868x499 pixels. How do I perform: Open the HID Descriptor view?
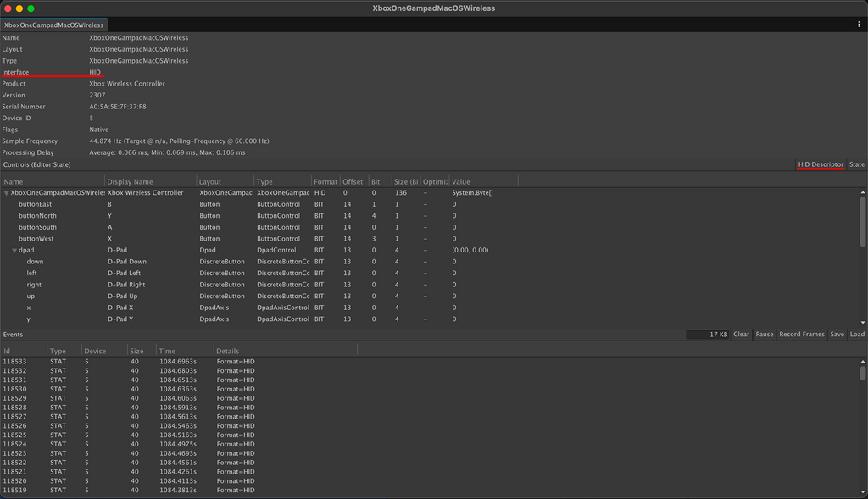pos(821,164)
